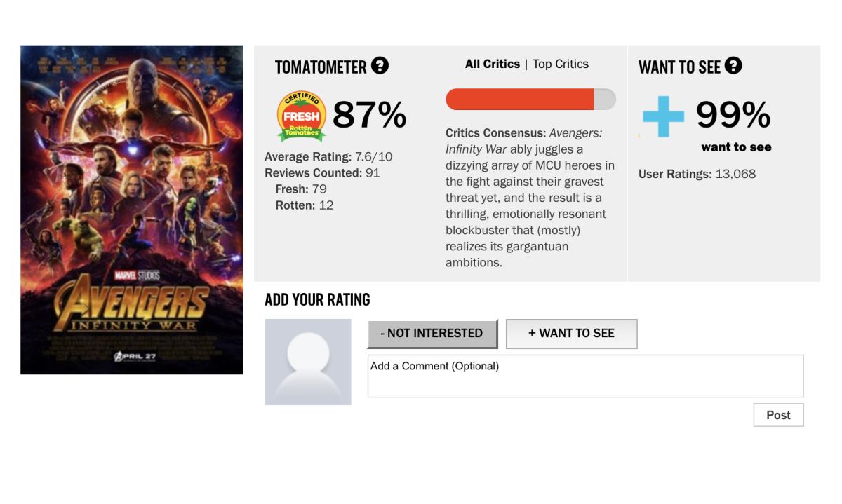Click the Certified Fresh tomato badge
The width and height of the screenshot is (842, 504).
pos(301,116)
